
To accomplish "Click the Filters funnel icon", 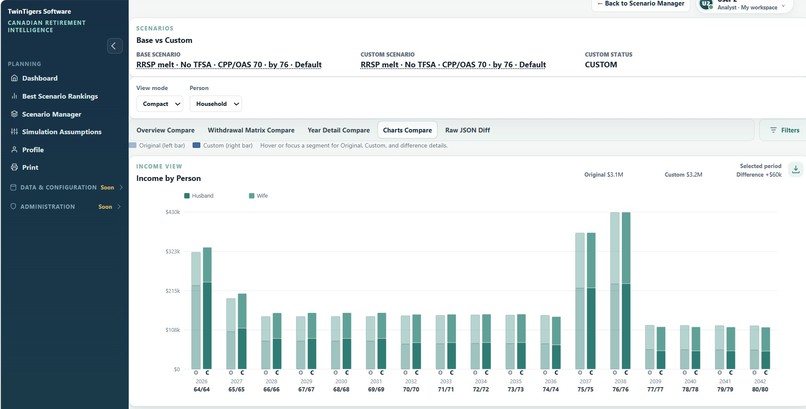I will [773, 130].
